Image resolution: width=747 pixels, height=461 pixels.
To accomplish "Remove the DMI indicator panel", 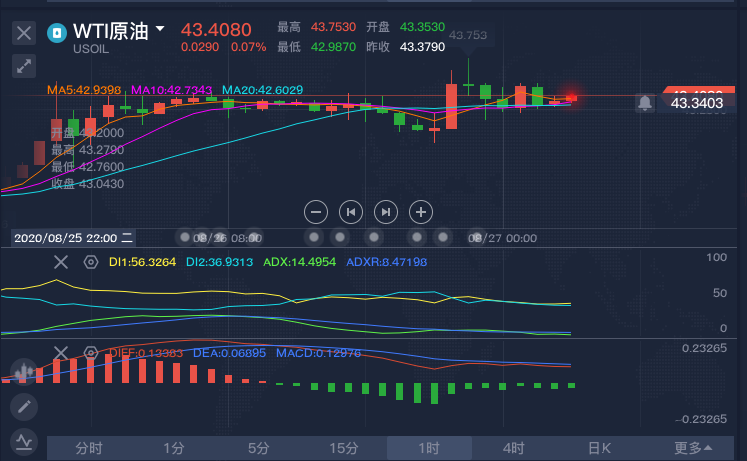I will click(61, 262).
